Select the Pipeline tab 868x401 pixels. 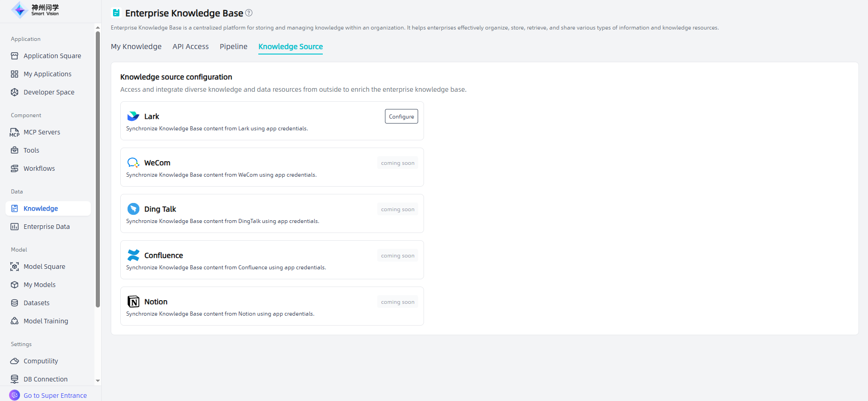point(233,47)
